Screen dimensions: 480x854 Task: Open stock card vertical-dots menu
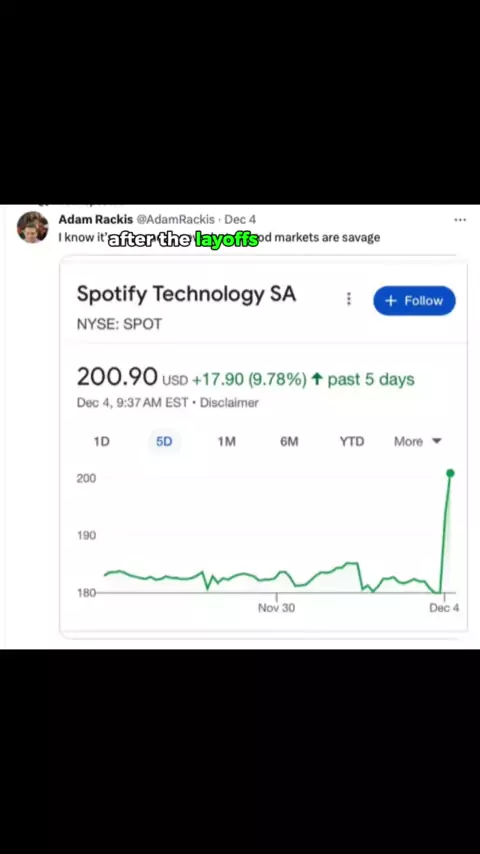349,299
